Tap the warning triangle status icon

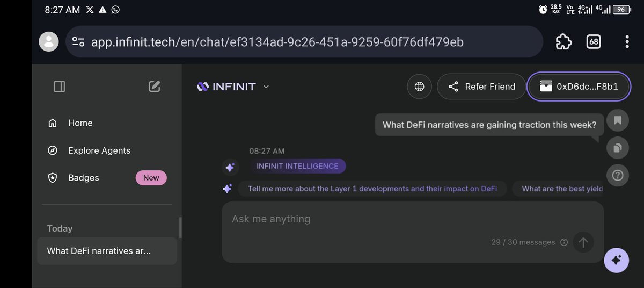pos(103,10)
